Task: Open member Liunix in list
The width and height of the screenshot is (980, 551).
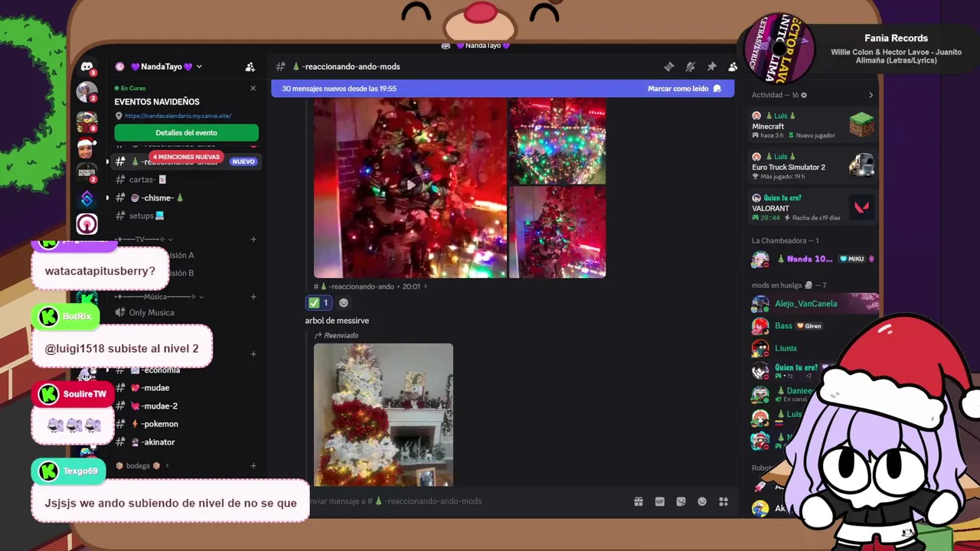Action: point(787,348)
